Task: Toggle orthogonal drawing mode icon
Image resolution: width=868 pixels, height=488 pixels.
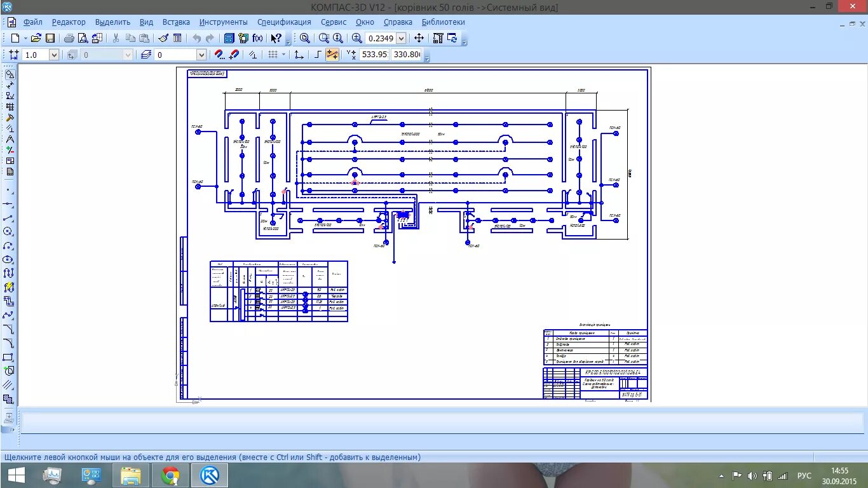Action: (318, 55)
